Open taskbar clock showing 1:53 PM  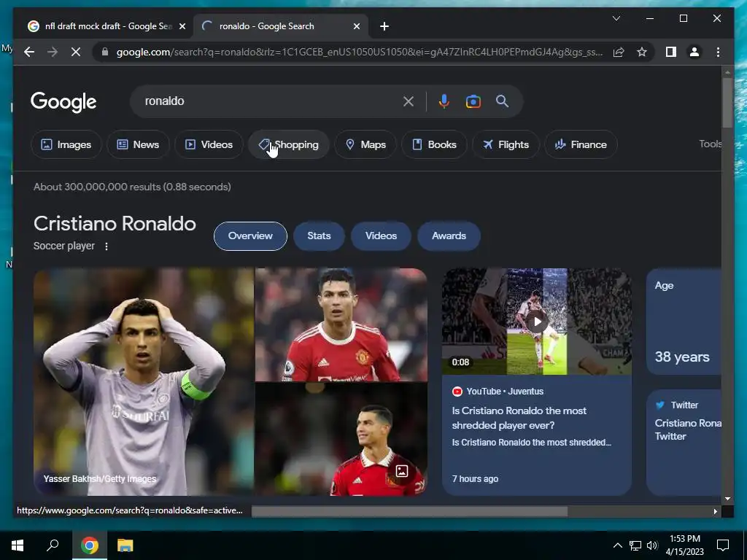(x=684, y=545)
